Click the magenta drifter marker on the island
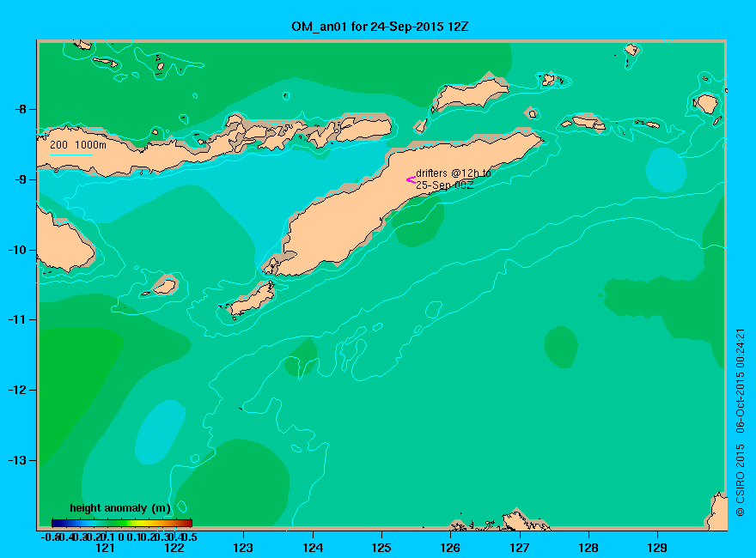The height and width of the screenshot is (558, 756). pyautogui.click(x=411, y=180)
